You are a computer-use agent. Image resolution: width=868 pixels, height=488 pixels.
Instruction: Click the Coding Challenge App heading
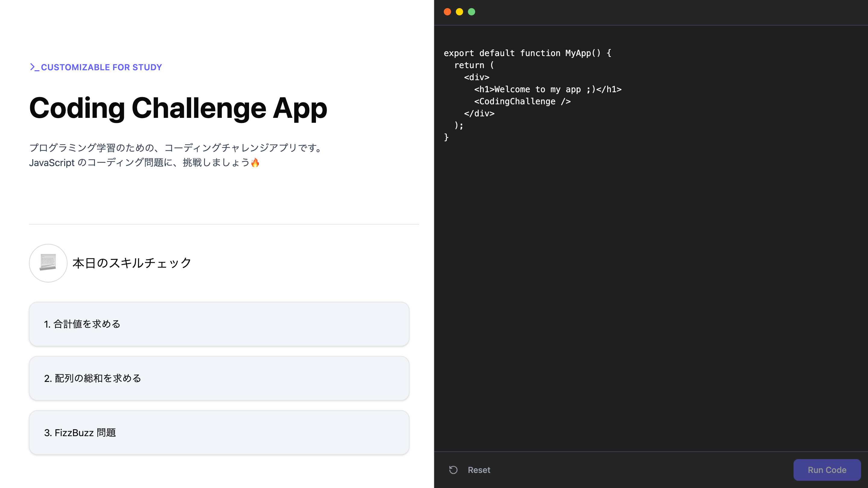[178, 108]
